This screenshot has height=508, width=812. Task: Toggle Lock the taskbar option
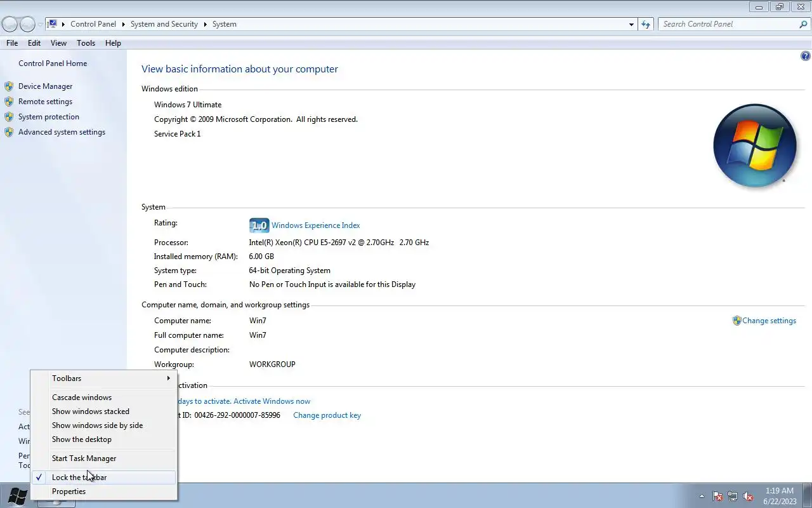point(104,478)
